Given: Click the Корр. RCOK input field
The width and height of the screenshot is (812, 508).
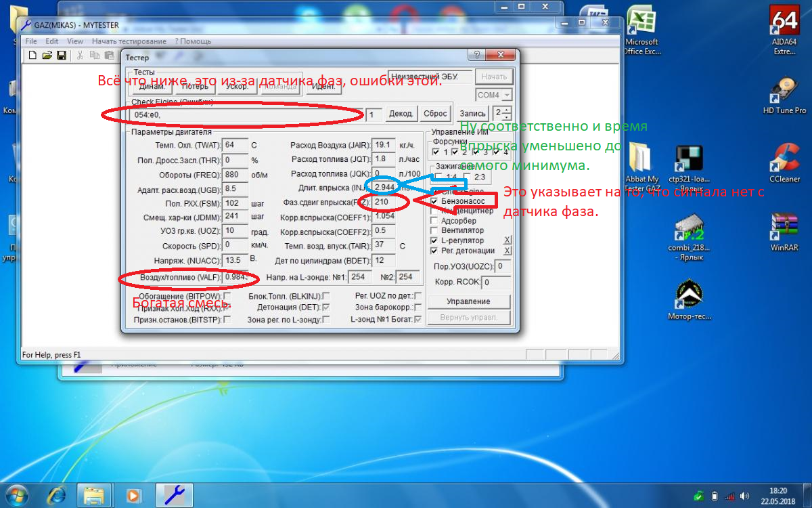Looking at the screenshot, I should tap(496, 282).
